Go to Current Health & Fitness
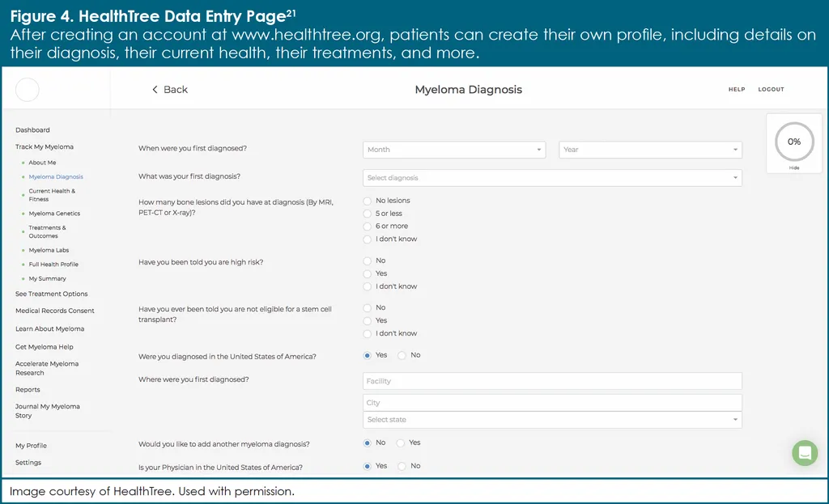Viewport: 829px width, 504px height. coord(52,195)
